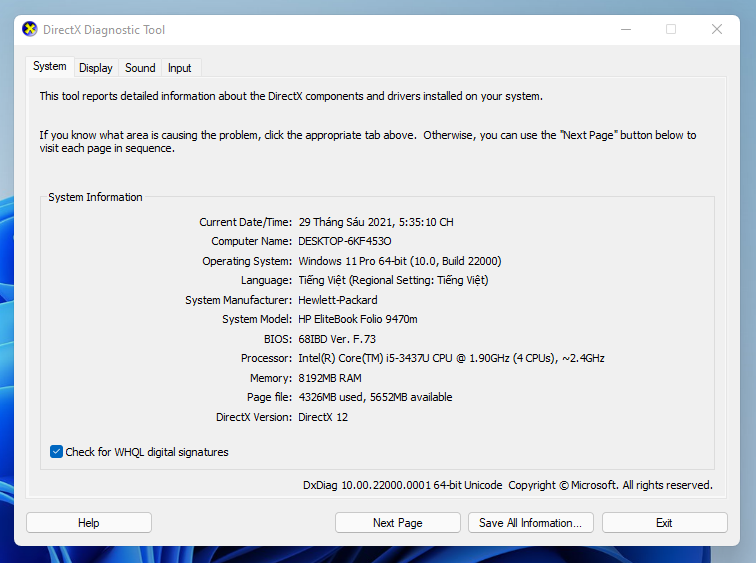756x563 pixels.
Task: Select the System tab
Action: click(x=50, y=66)
